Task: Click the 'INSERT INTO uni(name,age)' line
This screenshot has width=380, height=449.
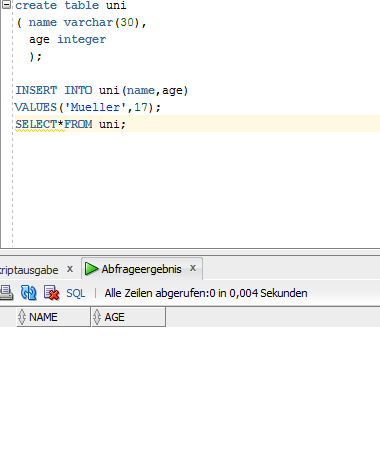Action: pyautogui.click(x=102, y=90)
